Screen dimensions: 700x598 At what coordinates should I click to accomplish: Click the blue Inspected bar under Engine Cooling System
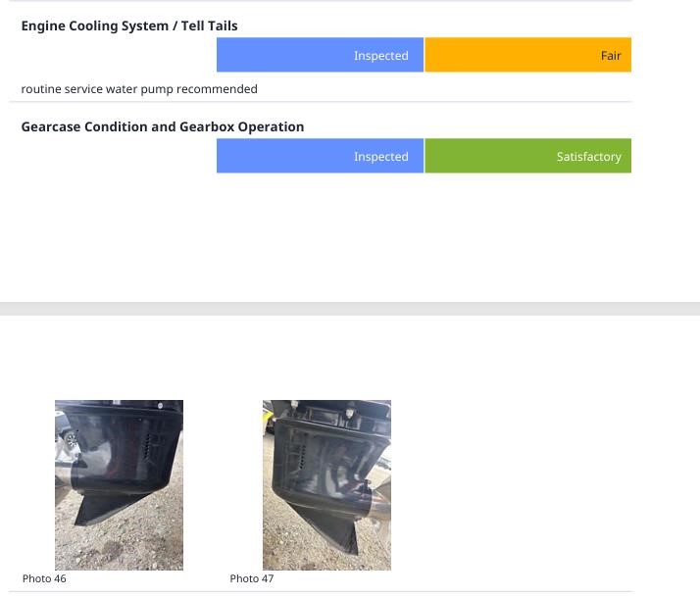coord(320,56)
